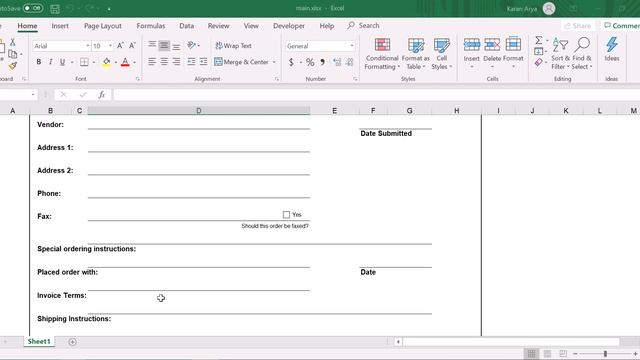Viewport: 640px width, 360px height.
Task: Decrease the indent
Action: coord(191,62)
